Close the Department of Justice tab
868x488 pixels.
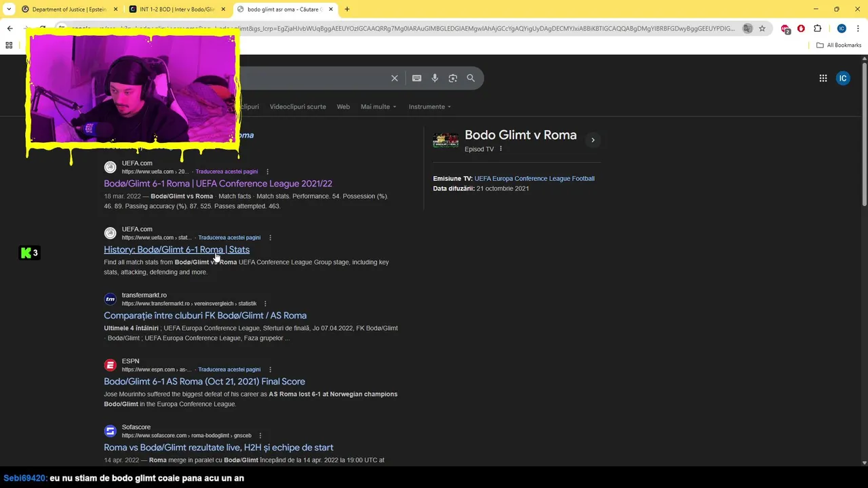(115, 9)
